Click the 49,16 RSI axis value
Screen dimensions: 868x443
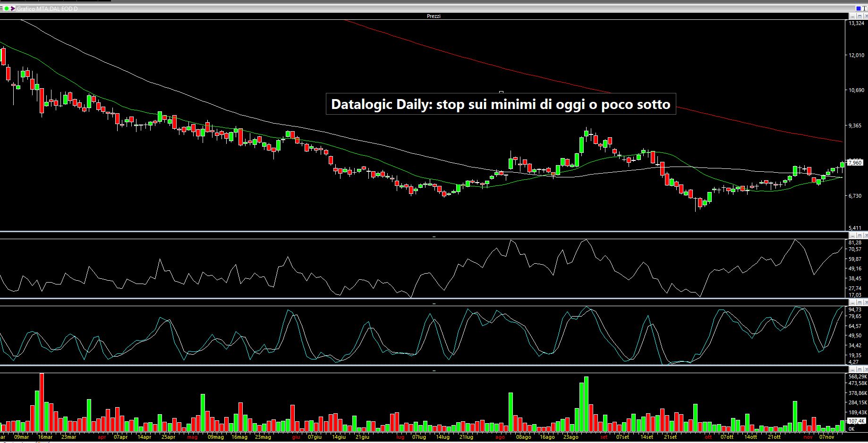855,268
